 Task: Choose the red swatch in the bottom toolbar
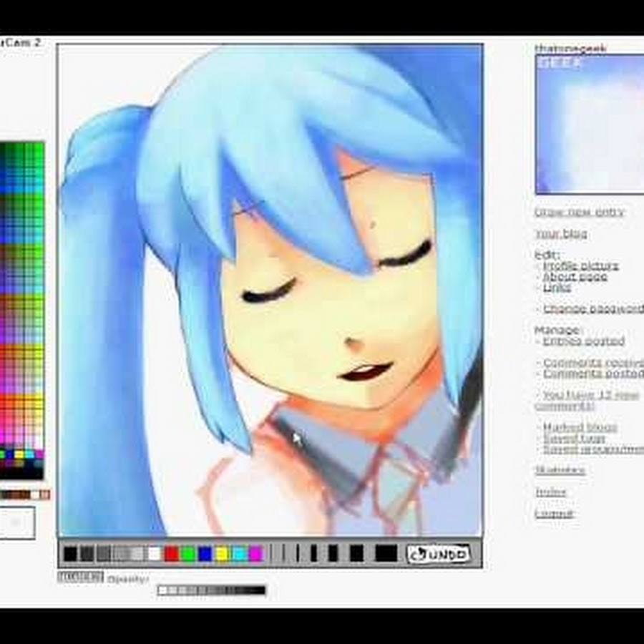coord(171,554)
